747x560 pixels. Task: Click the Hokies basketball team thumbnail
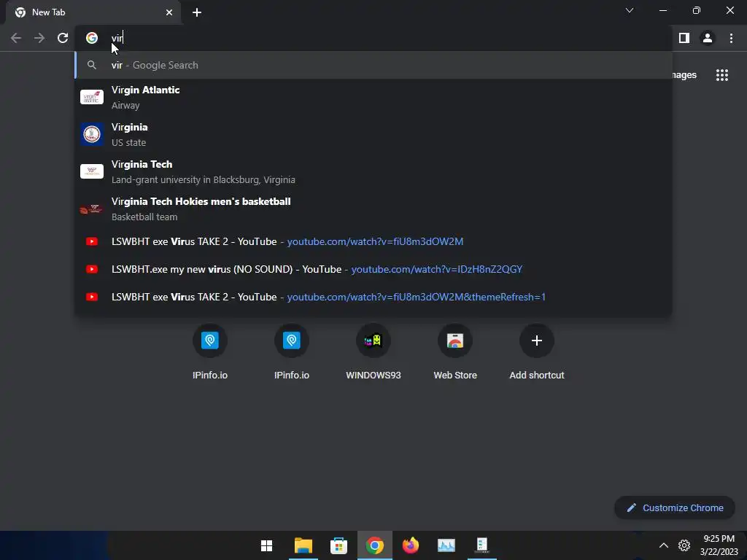[90, 209]
